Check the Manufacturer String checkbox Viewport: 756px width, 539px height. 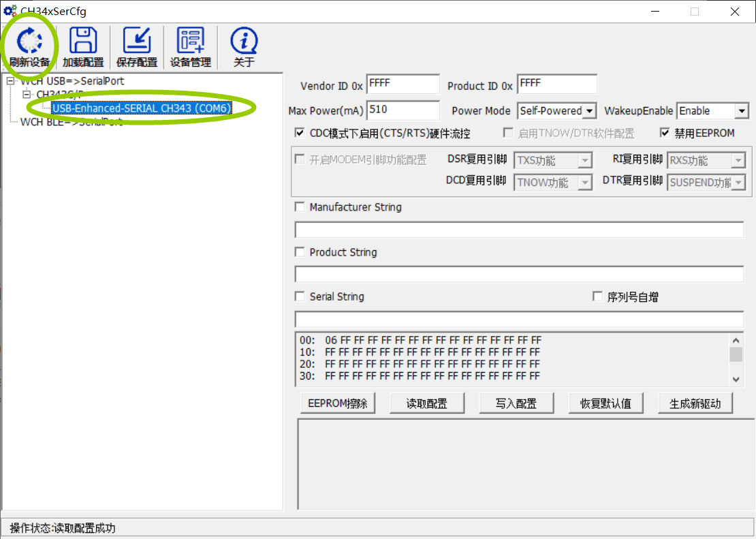(300, 207)
